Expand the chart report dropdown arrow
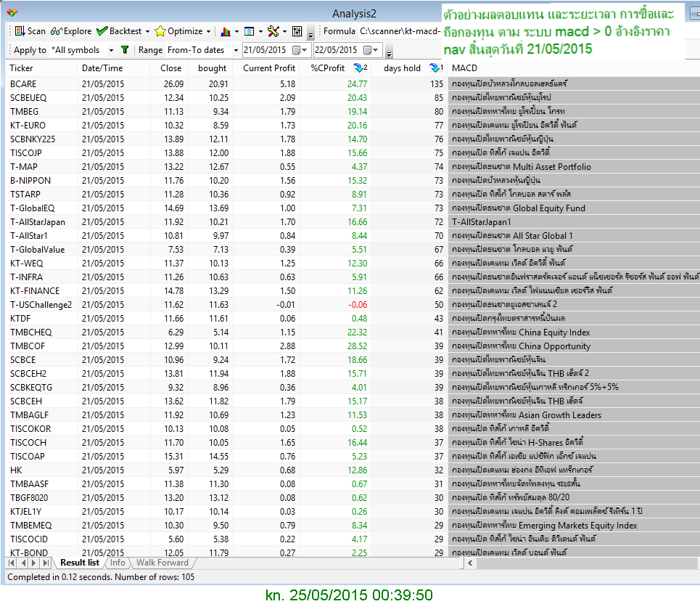 tap(236, 31)
